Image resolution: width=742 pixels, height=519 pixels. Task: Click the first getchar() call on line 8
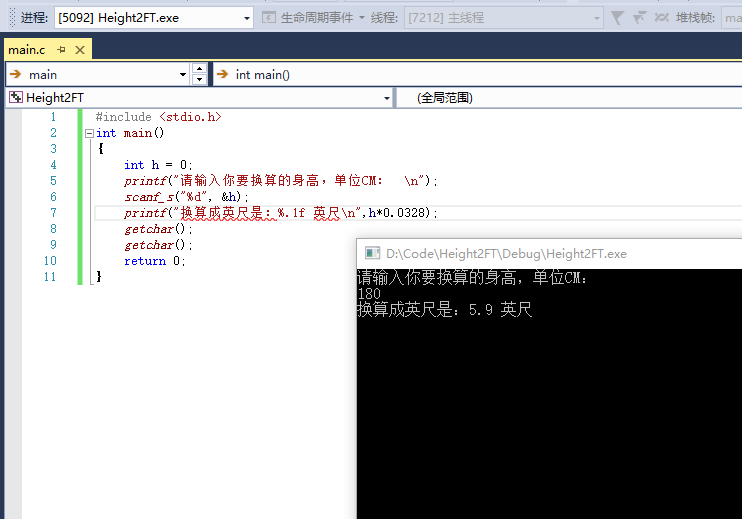158,229
